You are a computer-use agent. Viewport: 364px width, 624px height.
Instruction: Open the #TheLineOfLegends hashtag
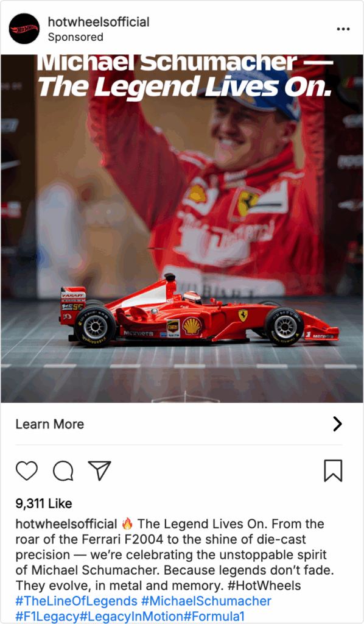(76, 600)
